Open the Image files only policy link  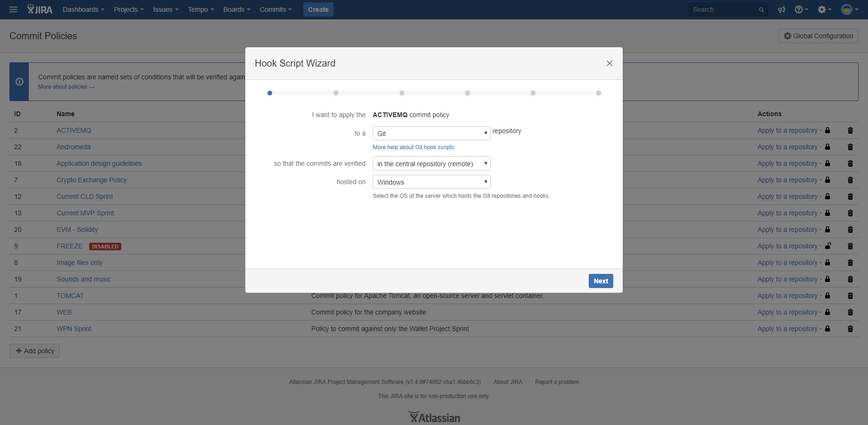point(79,263)
